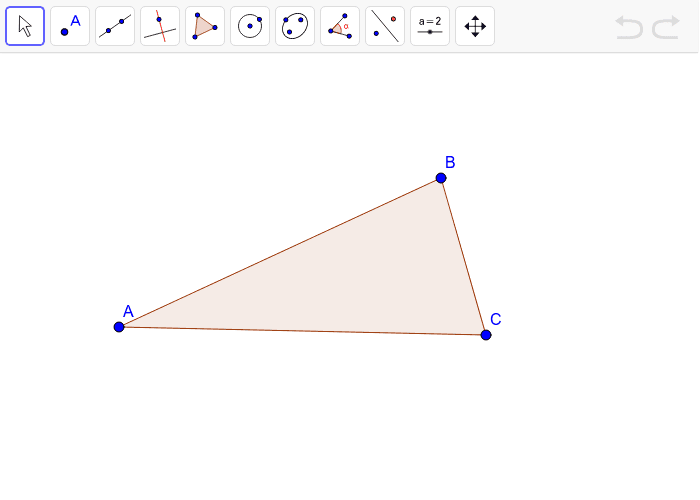This screenshot has width=700, height=500.
Task: Click label A next to the left vertex
Action: coord(128,311)
